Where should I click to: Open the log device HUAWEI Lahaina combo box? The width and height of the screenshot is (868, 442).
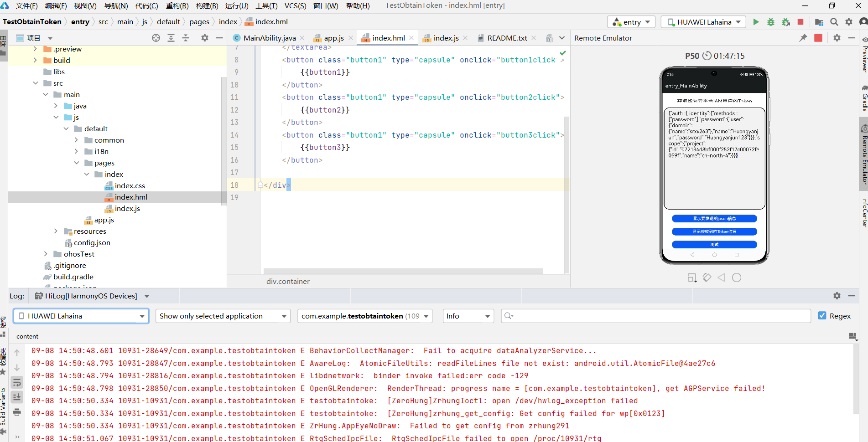pos(81,316)
